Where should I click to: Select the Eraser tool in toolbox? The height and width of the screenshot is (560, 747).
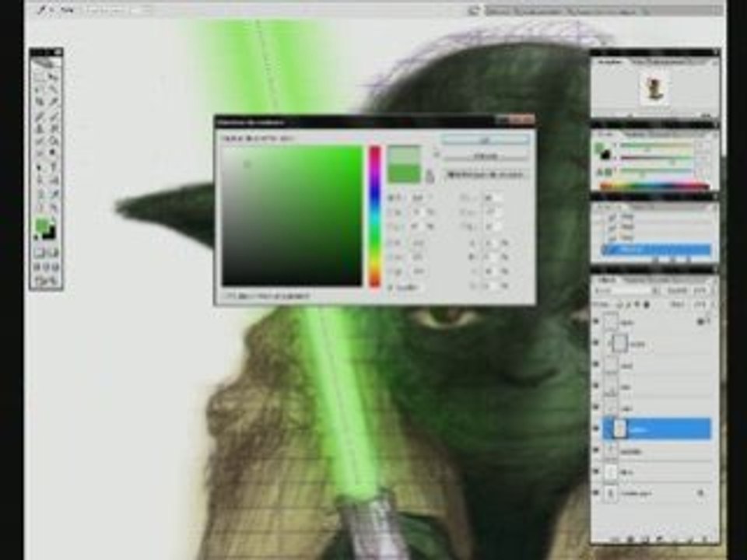tap(40, 142)
